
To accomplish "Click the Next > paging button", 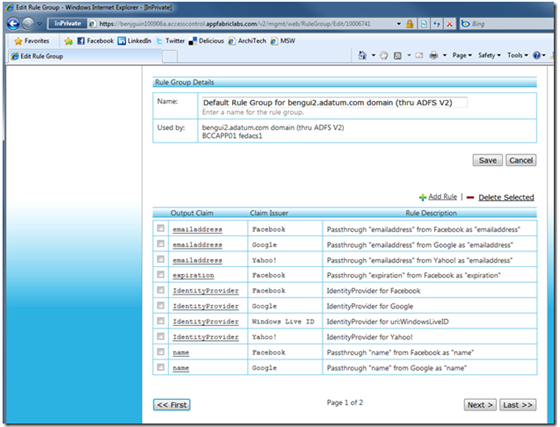I will click(480, 405).
